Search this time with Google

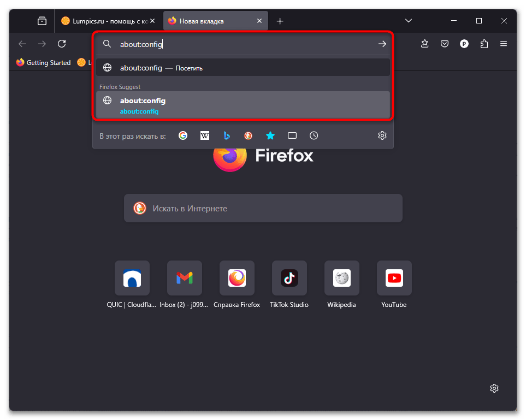pos(183,135)
